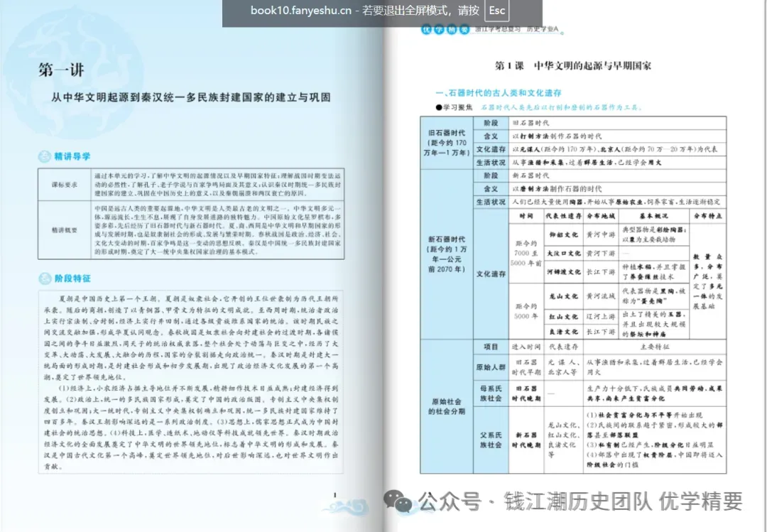Image resolution: width=767 pixels, height=532 pixels.
Task: Select the 大汶口文化 cell
Action: [564, 253]
